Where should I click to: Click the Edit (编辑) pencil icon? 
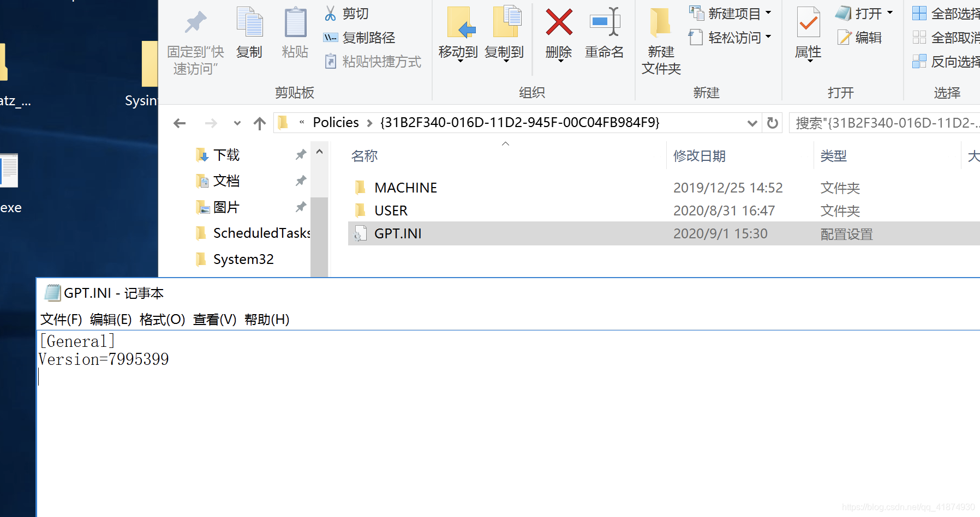[x=844, y=37]
